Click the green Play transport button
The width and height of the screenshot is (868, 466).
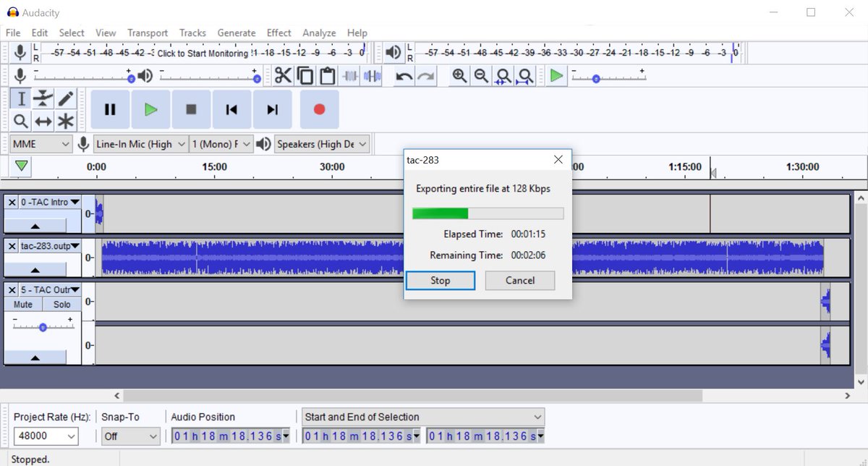click(150, 110)
